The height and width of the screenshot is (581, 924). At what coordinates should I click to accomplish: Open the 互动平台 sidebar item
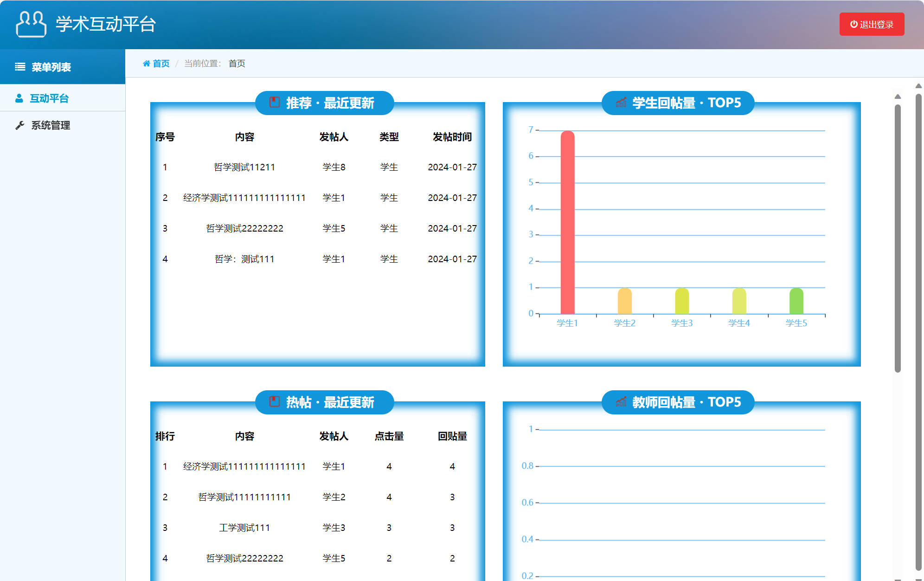(x=49, y=98)
